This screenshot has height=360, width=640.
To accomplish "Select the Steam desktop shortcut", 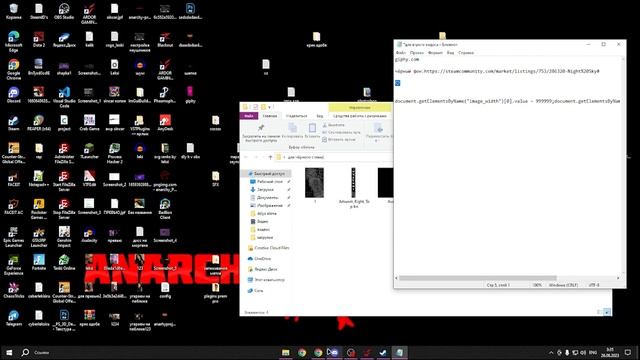I will (x=13, y=122).
